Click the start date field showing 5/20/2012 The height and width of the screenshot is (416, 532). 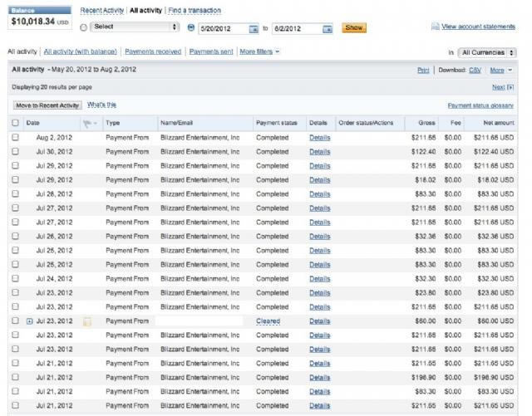pyautogui.click(x=222, y=28)
